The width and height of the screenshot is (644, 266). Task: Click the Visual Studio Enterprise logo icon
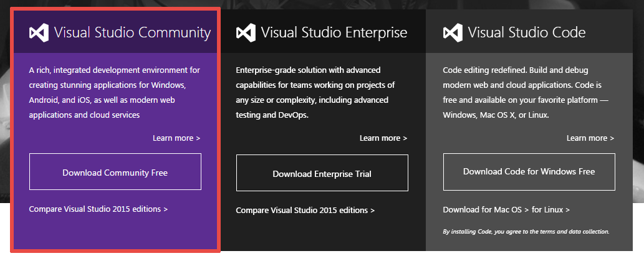coord(246,33)
